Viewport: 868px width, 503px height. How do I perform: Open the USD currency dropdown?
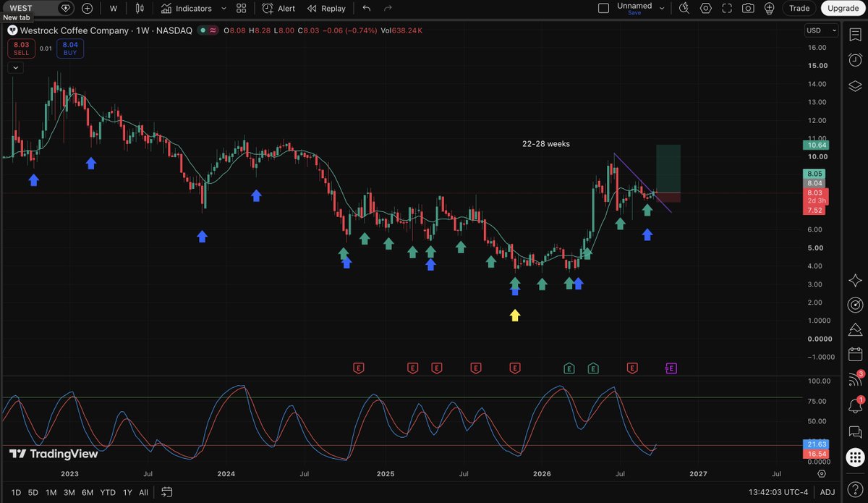pos(822,30)
